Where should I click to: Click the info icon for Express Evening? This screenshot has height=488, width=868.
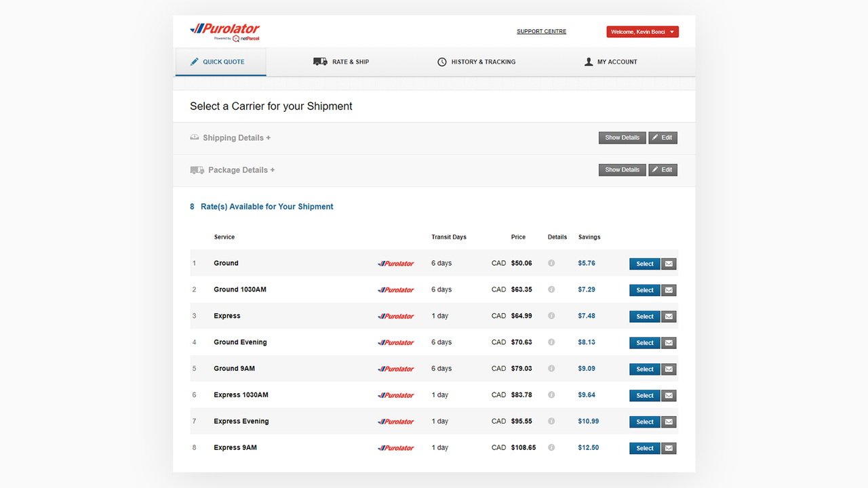click(x=551, y=421)
